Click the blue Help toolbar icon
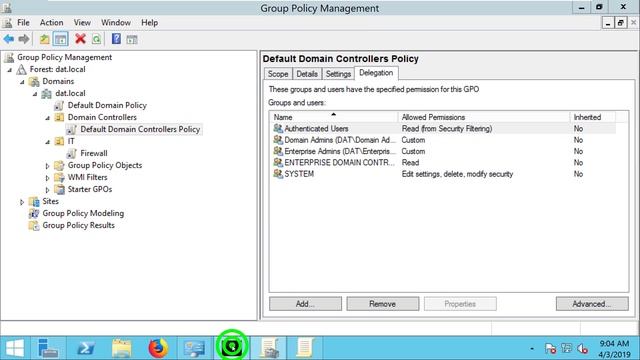640x360 pixels. pyautogui.click(x=116, y=39)
